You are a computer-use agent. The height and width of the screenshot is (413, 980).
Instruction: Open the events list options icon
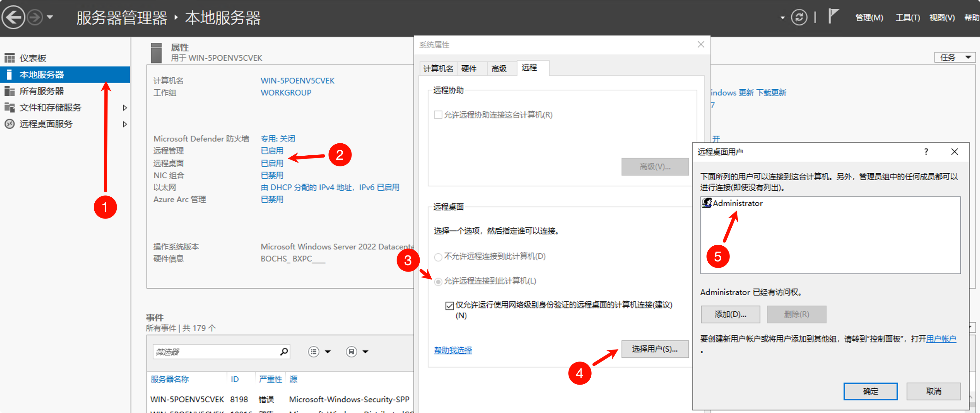point(314,352)
